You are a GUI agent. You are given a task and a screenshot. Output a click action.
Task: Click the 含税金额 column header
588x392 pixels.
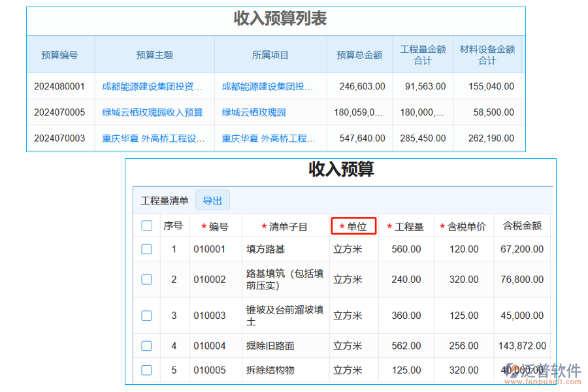[521, 224]
